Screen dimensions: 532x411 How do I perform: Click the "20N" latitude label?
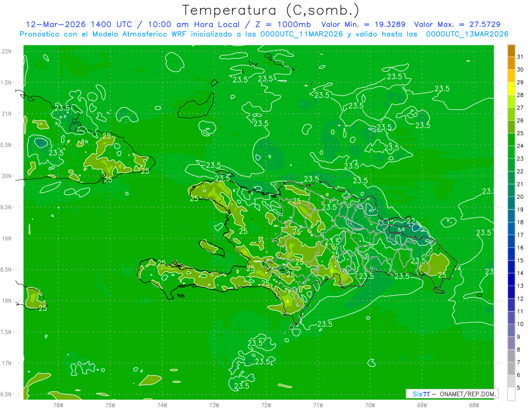(x=6, y=176)
